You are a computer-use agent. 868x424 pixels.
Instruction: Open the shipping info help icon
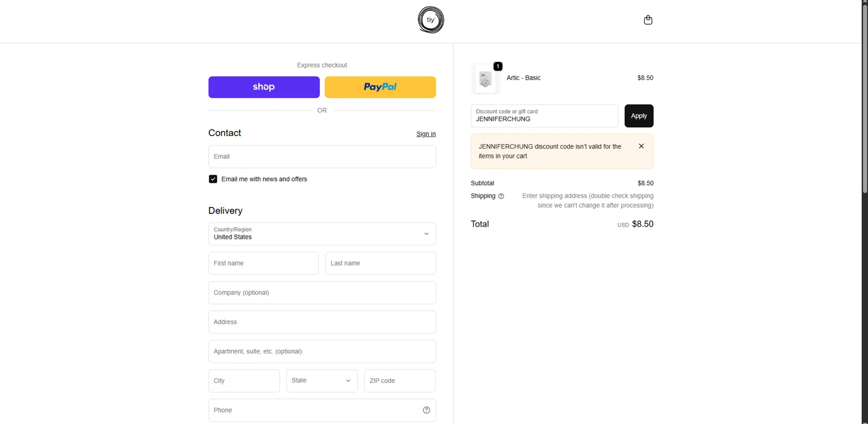click(x=501, y=196)
